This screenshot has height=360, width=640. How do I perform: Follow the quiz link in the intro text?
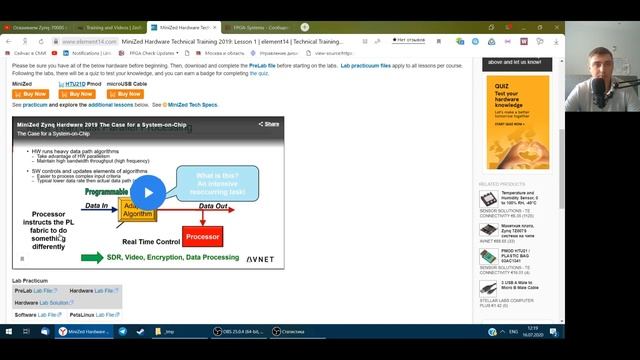coord(259,73)
